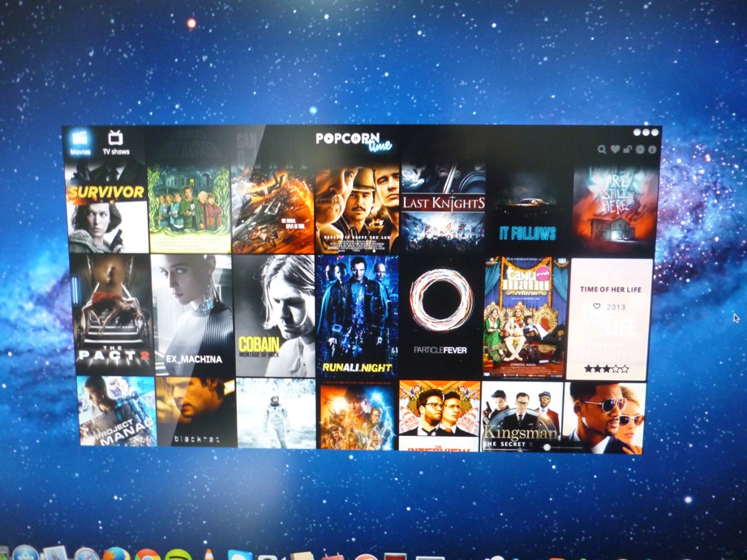Viewport: 747px width, 560px height.
Task: Open the Tanu Weds Manu Returns poster
Action: point(525,318)
